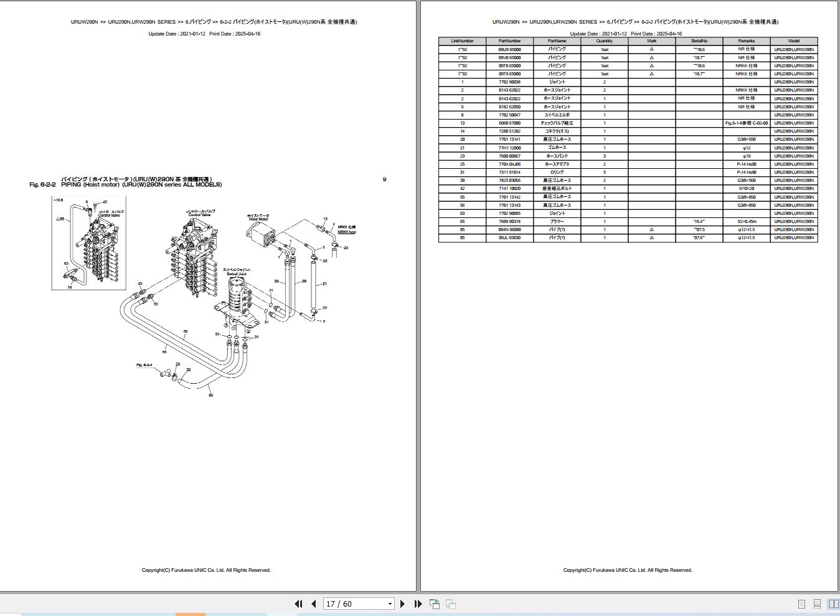Jump to the last page
Screen dimensions: 840x616
[x=418, y=604]
